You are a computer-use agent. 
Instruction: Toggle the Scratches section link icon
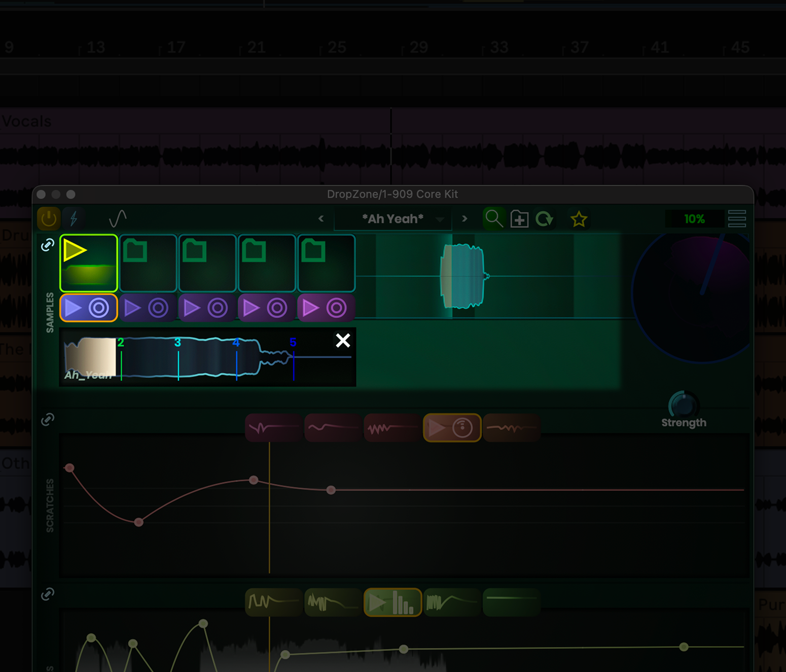coord(48,420)
